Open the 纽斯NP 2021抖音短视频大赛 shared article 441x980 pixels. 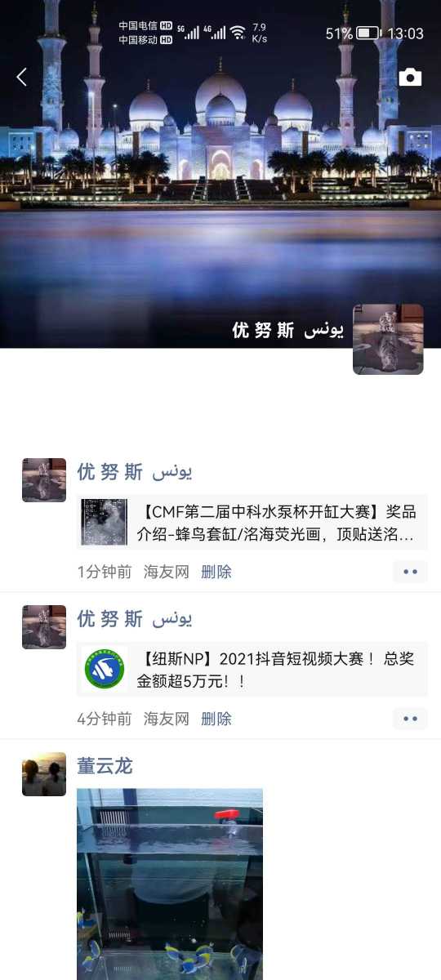252,670
